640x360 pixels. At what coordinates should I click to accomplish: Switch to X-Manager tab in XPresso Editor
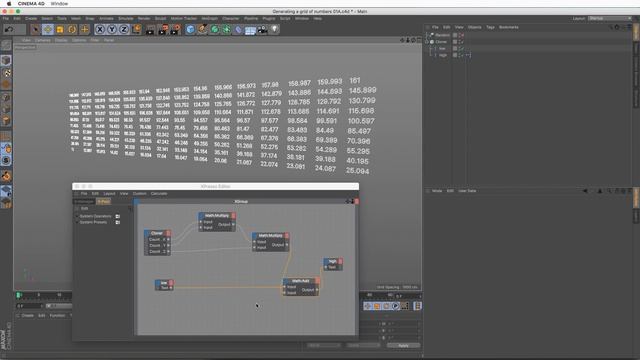click(x=84, y=202)
